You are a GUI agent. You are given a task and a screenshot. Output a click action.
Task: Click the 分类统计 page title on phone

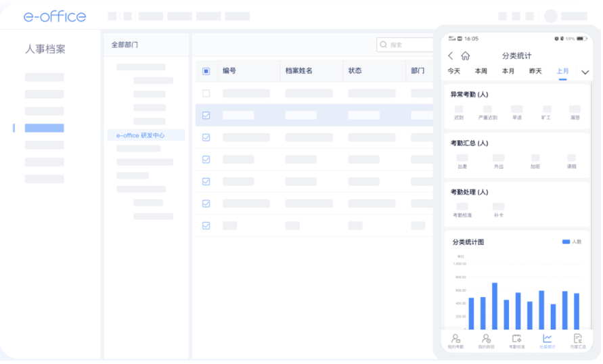coord(516,55)
